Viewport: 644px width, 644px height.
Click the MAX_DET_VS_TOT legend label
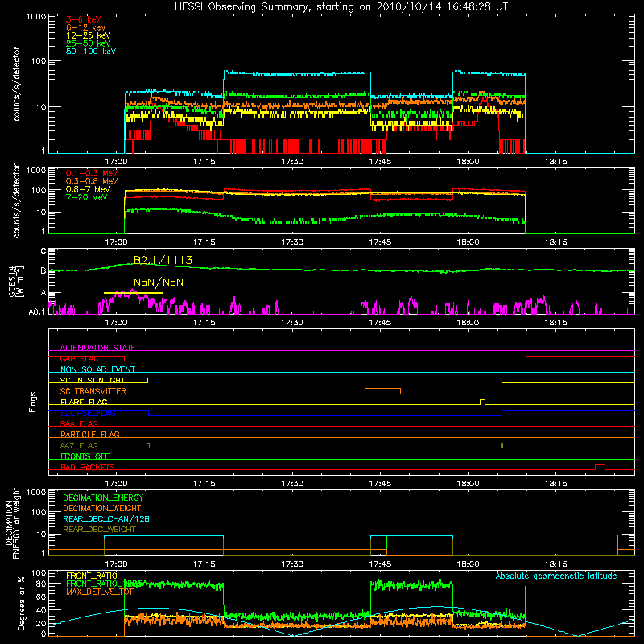[100, 592]
